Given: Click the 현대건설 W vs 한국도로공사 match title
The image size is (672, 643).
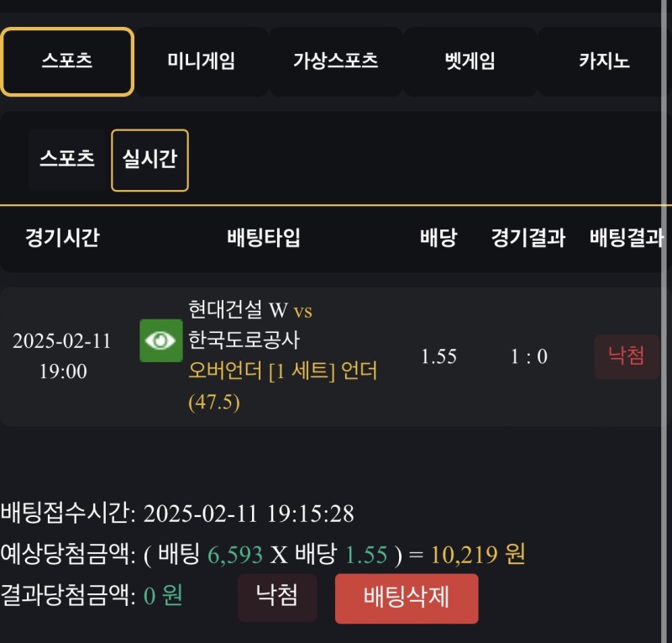Looking at the screenshot, I should click(x=250, y=325).
